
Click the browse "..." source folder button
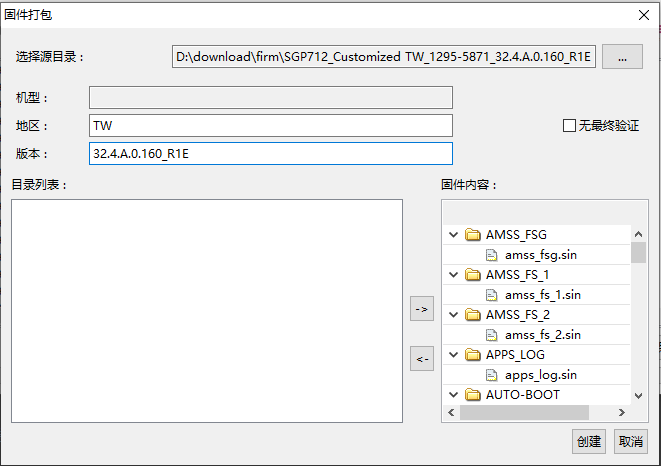click(x=622, y=57)
